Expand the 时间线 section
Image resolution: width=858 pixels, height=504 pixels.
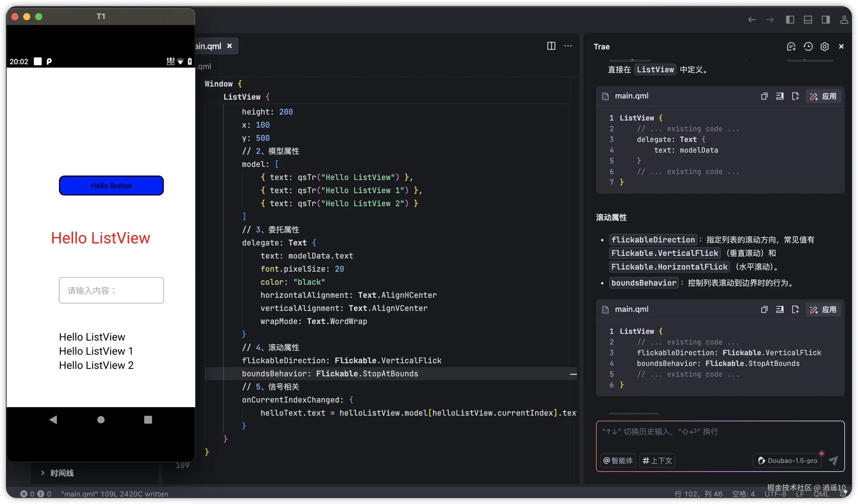click(x=62, y=473)
